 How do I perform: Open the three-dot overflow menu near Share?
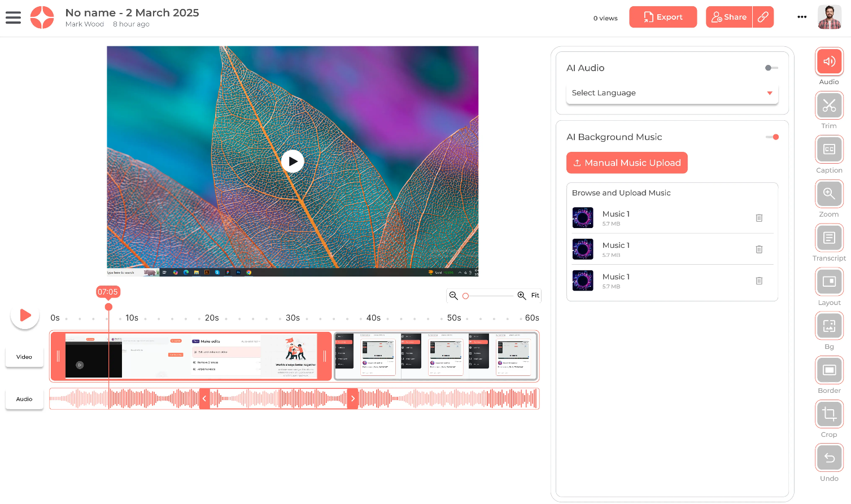801,17
